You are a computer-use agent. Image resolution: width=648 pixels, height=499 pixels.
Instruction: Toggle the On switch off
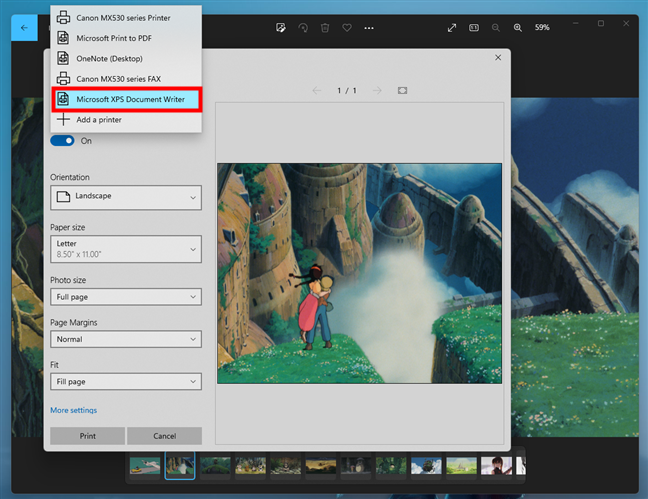(x=62, y=141)
